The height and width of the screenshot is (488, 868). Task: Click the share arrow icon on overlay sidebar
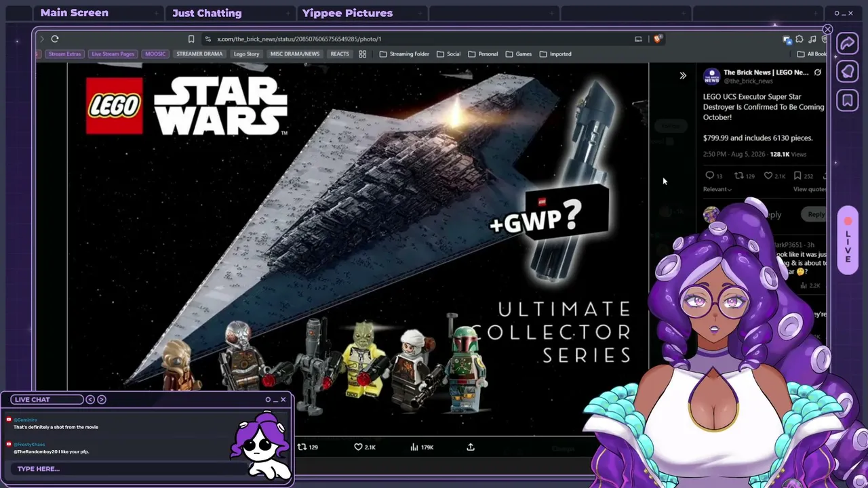click(848, 44)
